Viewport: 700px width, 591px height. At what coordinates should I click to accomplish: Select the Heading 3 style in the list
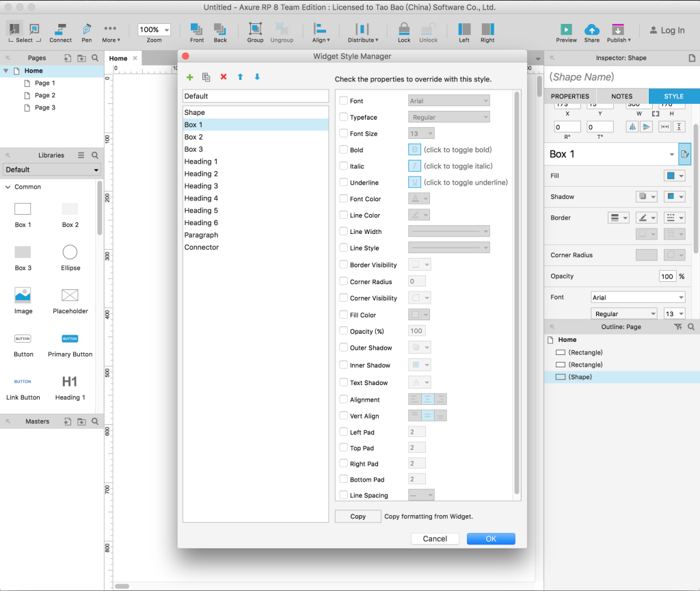click(x=256, y=186)
